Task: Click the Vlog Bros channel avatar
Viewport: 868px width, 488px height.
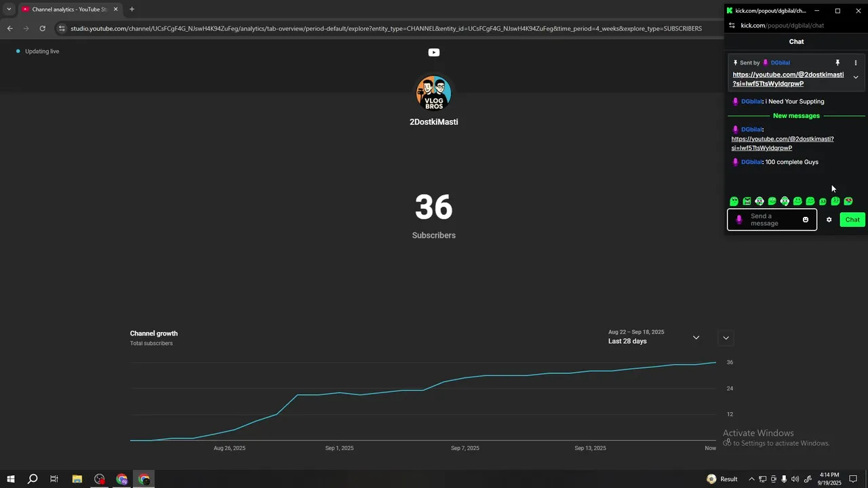Action: [434, 93]
